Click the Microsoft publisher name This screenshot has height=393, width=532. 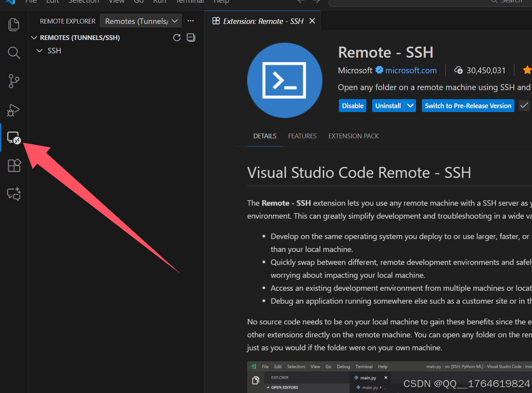pyautogui.click(x=355, y=70)
